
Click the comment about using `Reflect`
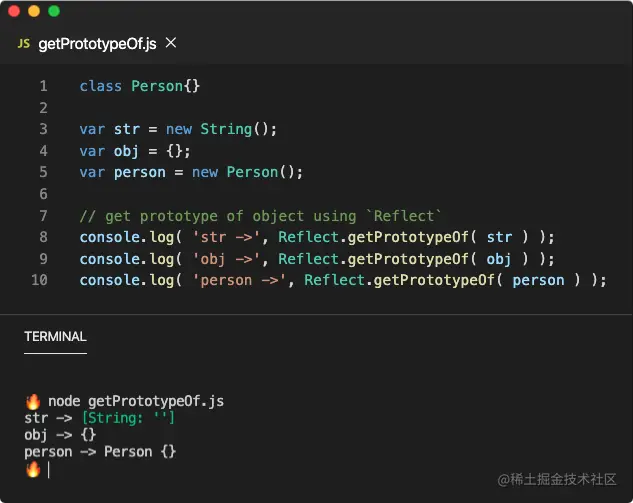[x=260, y=216]
